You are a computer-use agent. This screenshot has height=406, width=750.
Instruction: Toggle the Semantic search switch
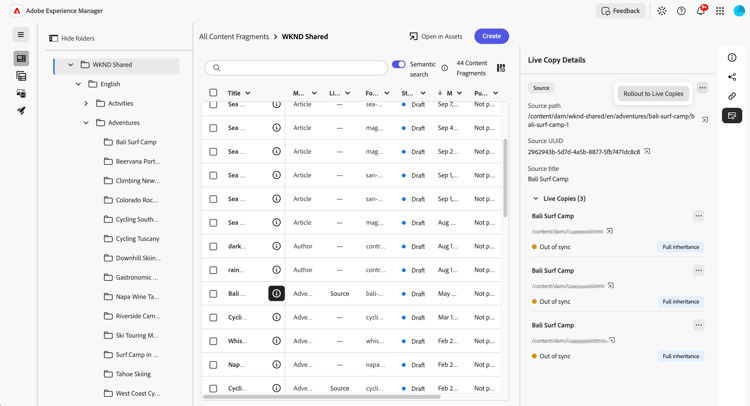tap(398, 64)
